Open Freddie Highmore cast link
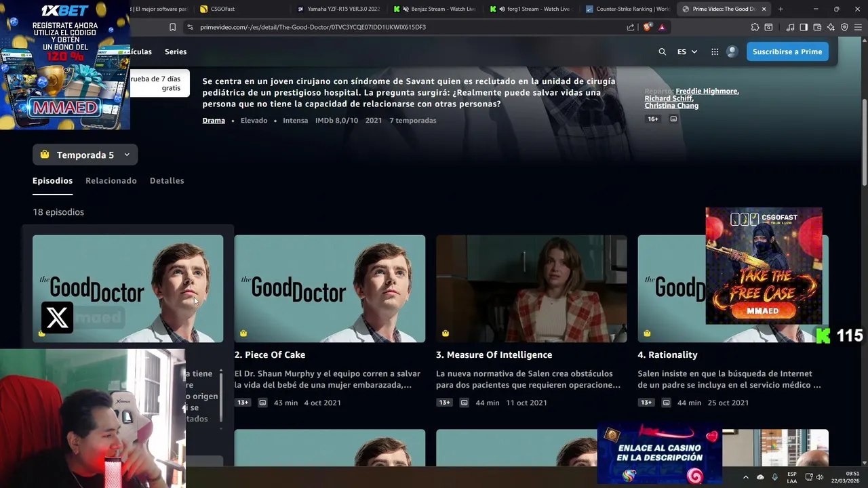Image resolution: width=868 pixels, height=488 pixels. click(707, 91)
